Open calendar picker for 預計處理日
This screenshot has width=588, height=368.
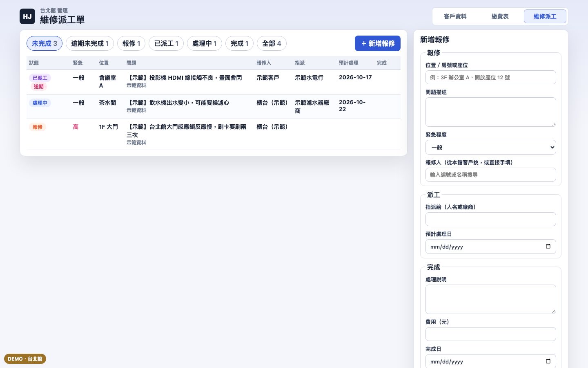point(548,247)
